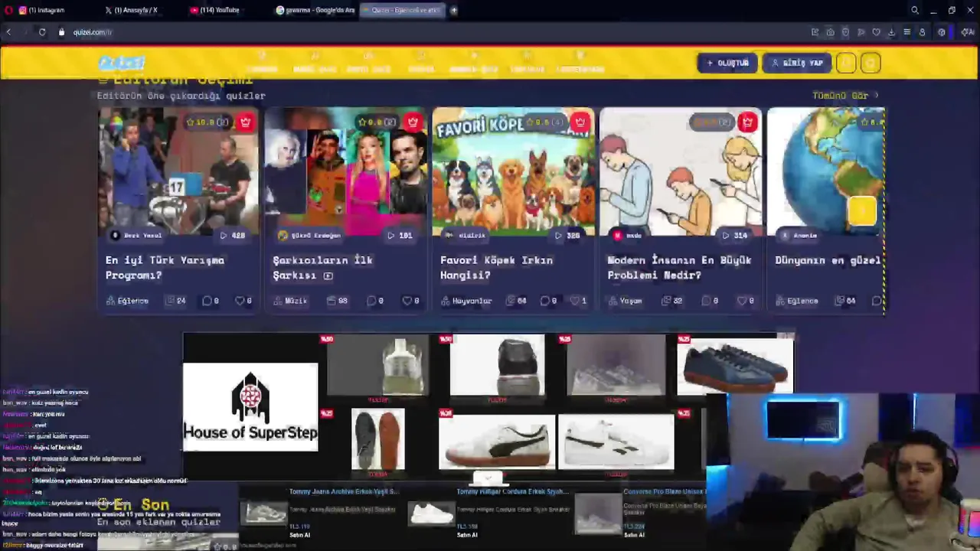Click author name on Modern İnsanın card
Viewport: 980px width, 551px height.
[634, 236]
